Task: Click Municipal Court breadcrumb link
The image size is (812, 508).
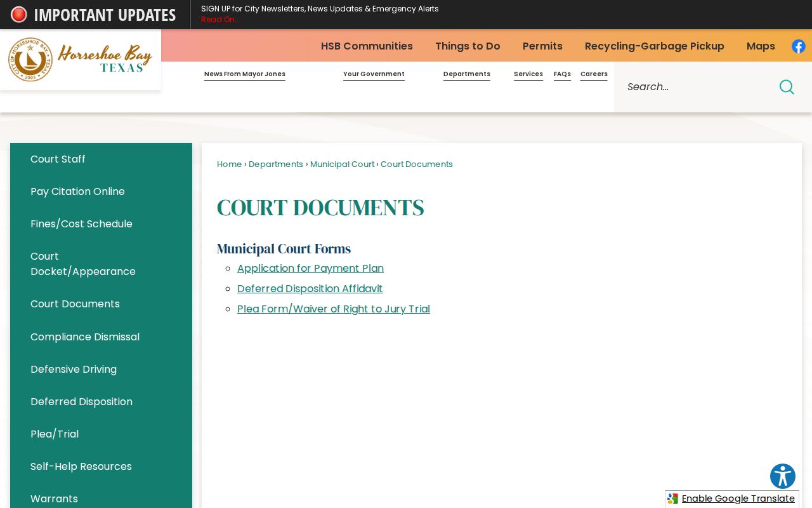Action: (x=343, y=164)
